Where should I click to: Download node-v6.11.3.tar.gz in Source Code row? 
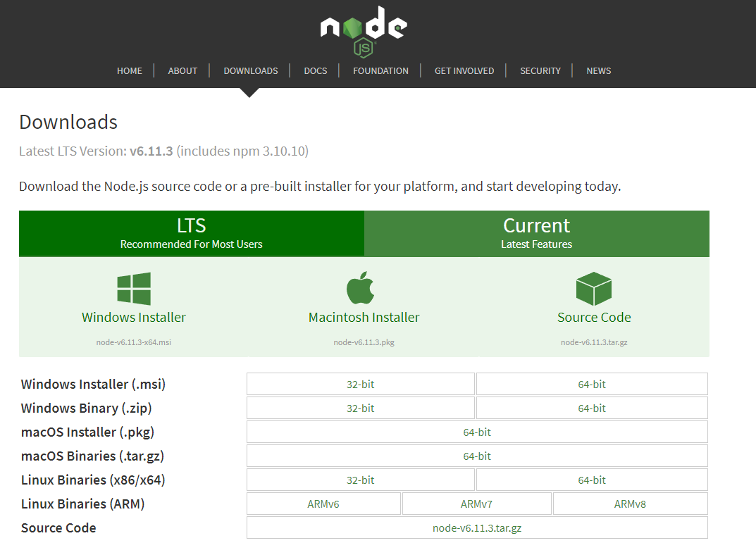(x=477, y=528)
